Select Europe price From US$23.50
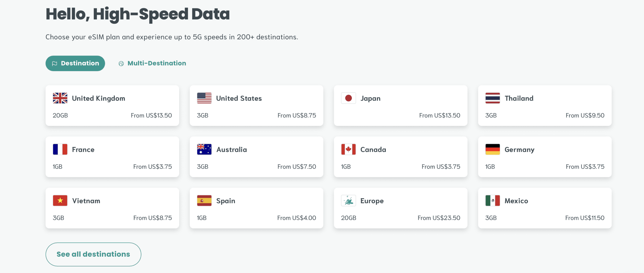The image size is (644, 273). pos(439,218)
